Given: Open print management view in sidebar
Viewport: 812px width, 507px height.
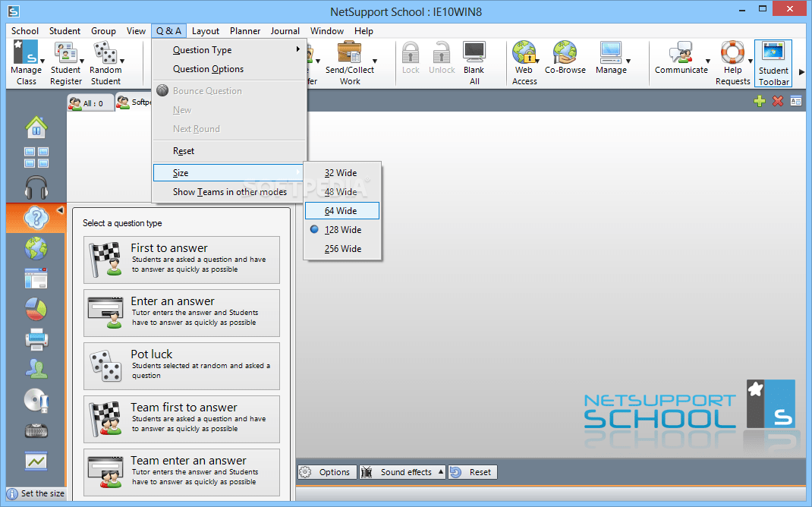Looking at the screenshot, I should pos(36,339).
